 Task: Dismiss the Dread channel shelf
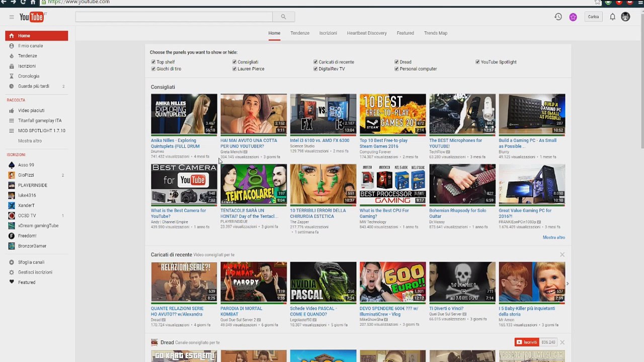pyautogui.click(x=562, y=342)
